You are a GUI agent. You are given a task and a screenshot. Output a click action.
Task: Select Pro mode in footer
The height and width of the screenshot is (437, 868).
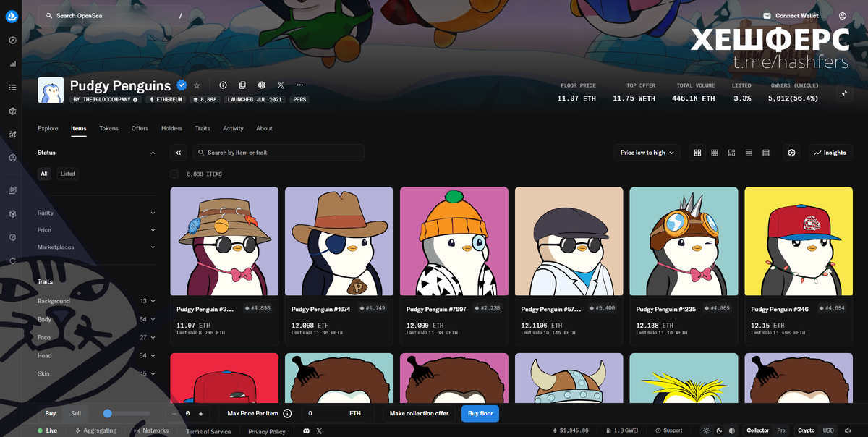point(781,430)
